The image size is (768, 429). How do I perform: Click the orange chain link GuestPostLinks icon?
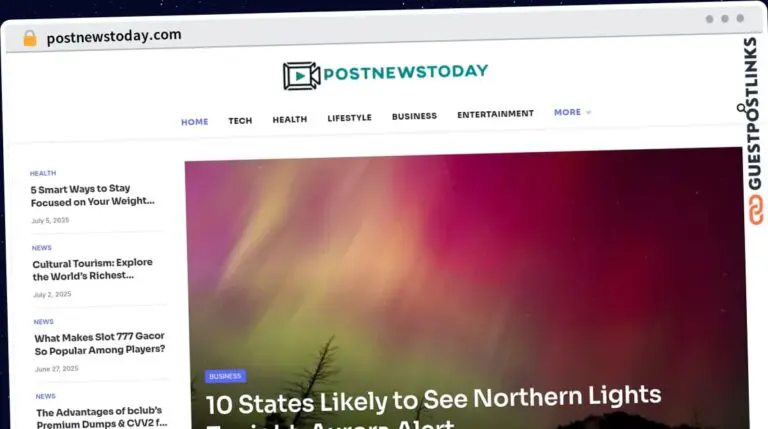point(756,210)
